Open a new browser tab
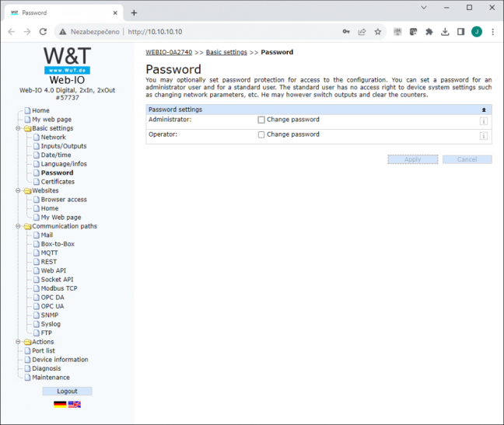 [134, 13]
